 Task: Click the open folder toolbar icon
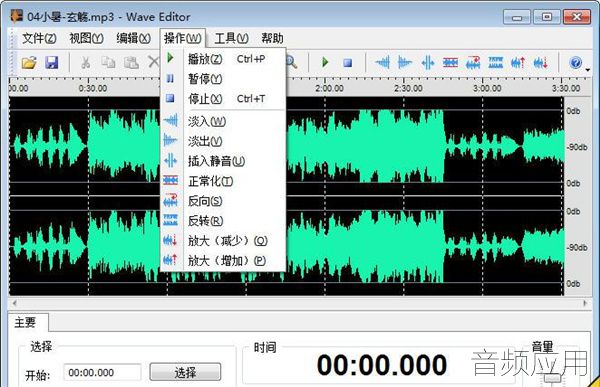tap(29, 62)
